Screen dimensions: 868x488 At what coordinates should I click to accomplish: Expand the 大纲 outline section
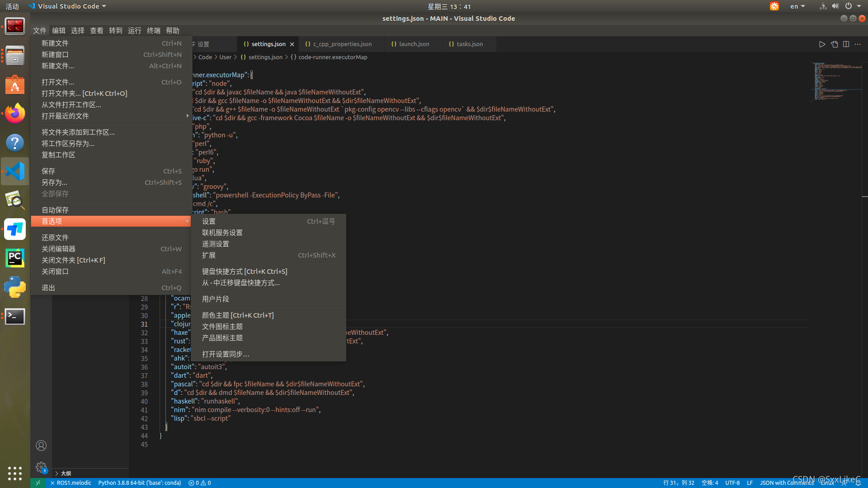(63, 474)
